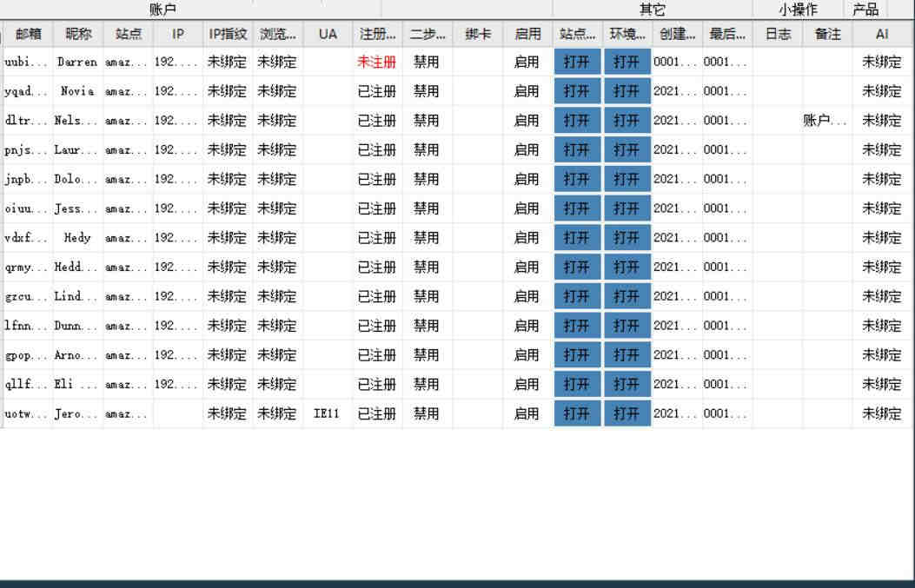The width and height of the screenshot is (915, 588).
Task: Select the qllf... email cell
Action: coord(26,385)
